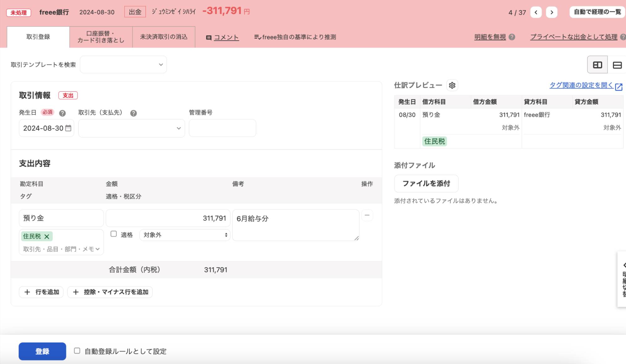
Task: Click freee銀行 credit account in preview
Action: tap(537, 115)
